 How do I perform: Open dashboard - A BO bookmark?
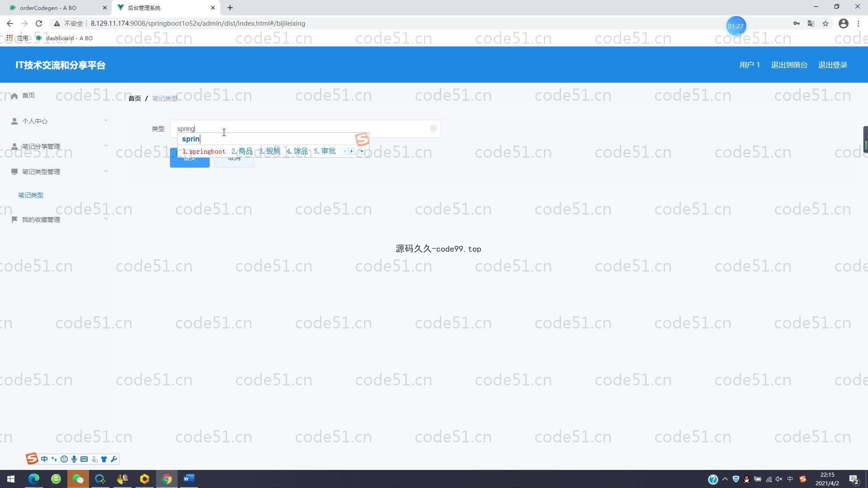coord(64,38)
